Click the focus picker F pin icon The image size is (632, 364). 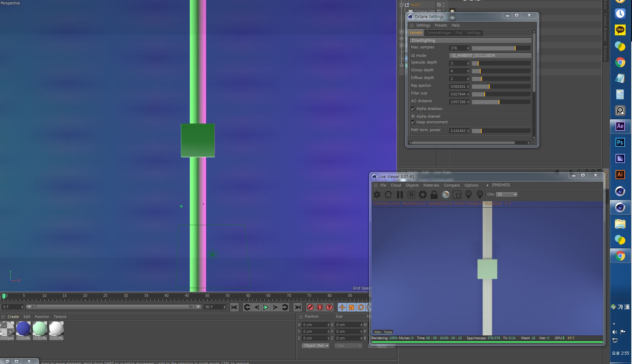[x=469, y=195]
